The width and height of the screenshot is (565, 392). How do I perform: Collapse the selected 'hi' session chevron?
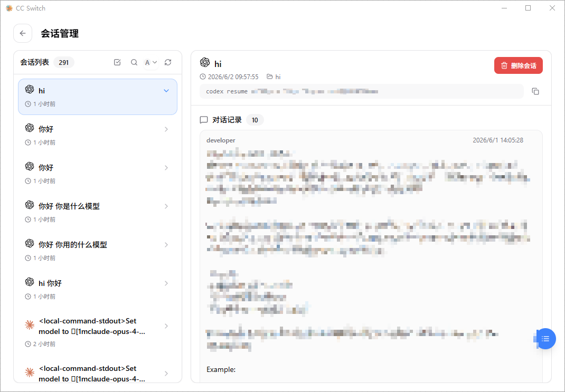point(166,91)
